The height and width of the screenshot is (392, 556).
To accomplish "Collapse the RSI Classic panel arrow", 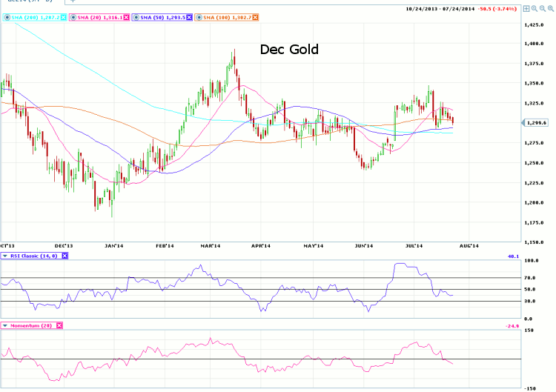I will coord(6,256).
